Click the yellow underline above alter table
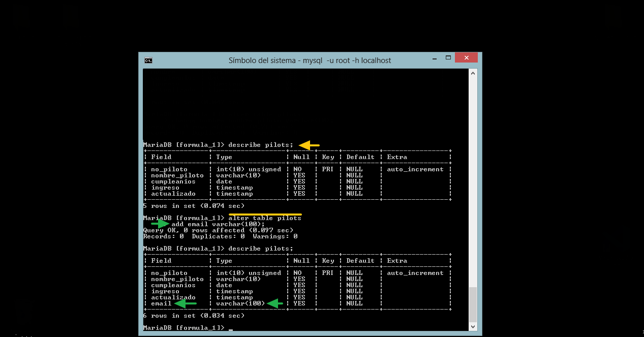 pos(265,214)
